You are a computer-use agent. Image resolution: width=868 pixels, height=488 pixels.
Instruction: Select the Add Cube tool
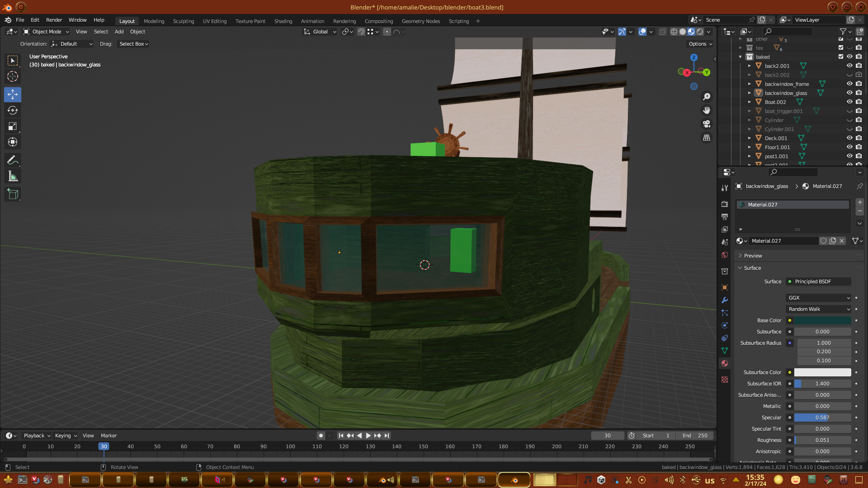point(13,194)
